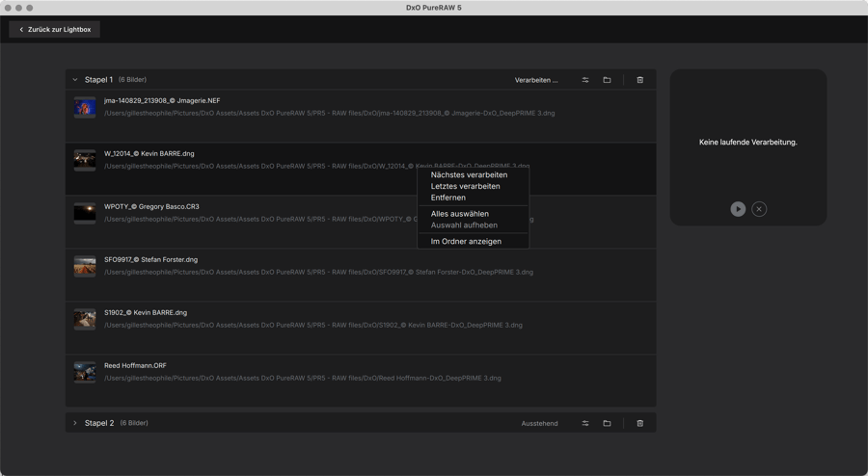The height and width of the screenshot is (476, 868).
Task: Select thumbnail of W_12014 Kevin BARRE.dng
Action: click(x=85, y=160)
